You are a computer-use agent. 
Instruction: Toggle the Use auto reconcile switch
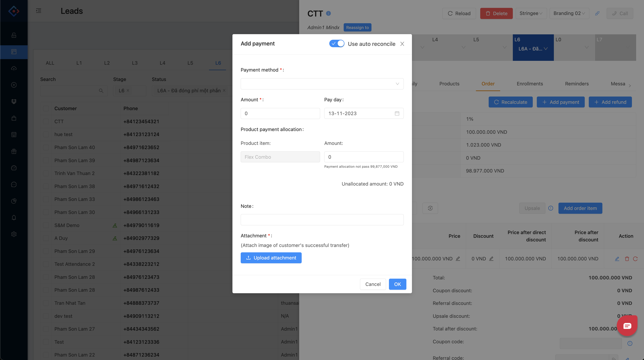pyautogui.click(x=337, y=44)
